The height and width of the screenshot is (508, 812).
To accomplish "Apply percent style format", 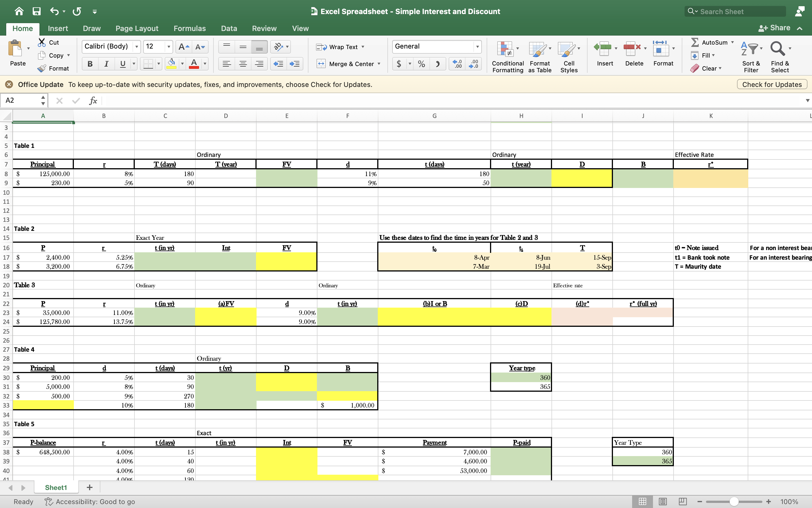I will pos(422,64).
